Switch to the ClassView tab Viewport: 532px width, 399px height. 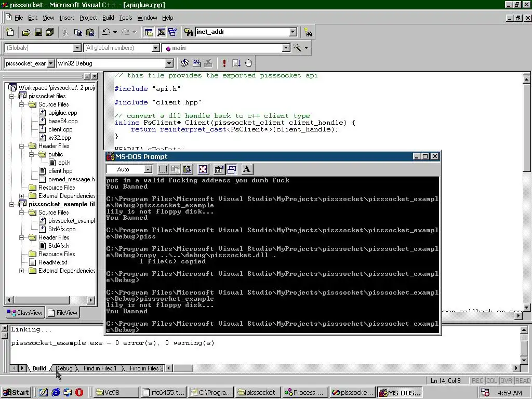(25, 312)
